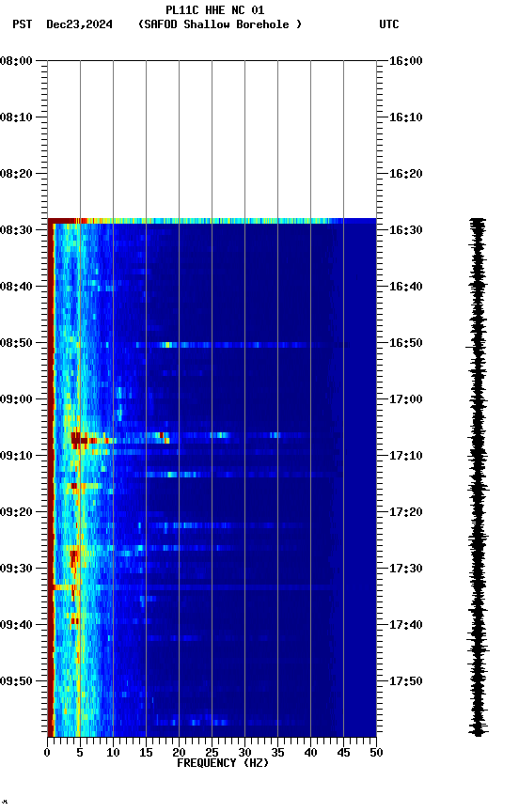Click the 08:10 PST time label
Viewport: 519px width, 812px height.
16,117
